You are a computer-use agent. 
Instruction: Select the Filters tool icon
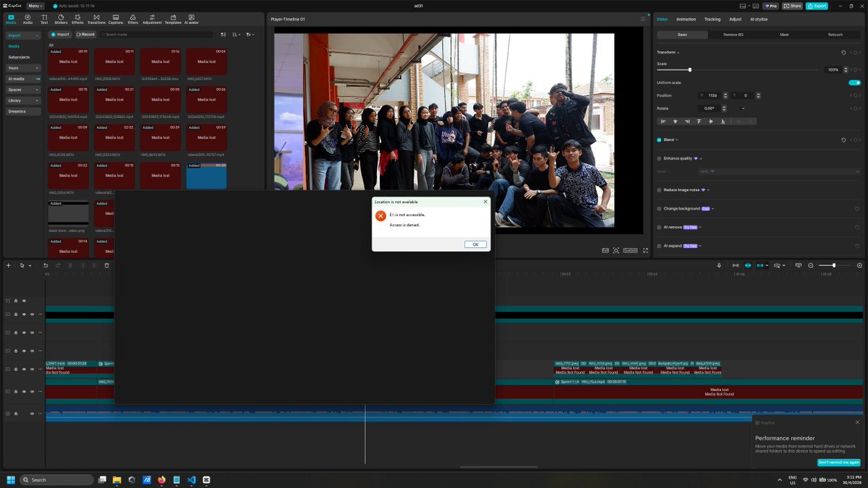pos(133,19)
